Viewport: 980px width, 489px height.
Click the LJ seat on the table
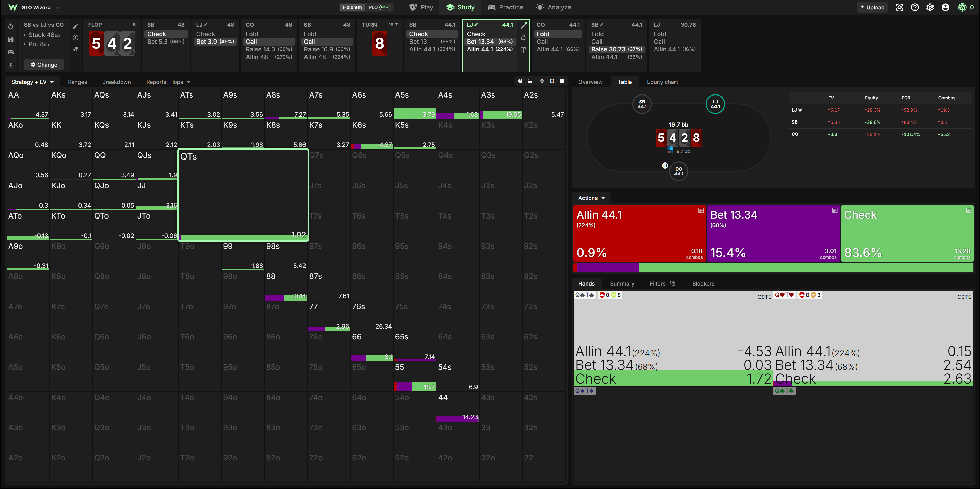click(715, 104)
